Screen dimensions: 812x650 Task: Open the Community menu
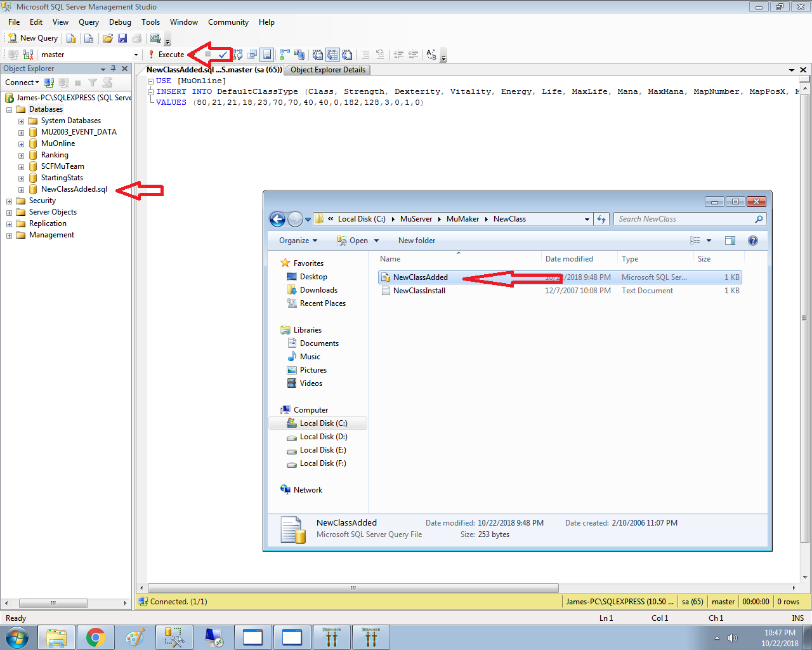pos(228,22)
